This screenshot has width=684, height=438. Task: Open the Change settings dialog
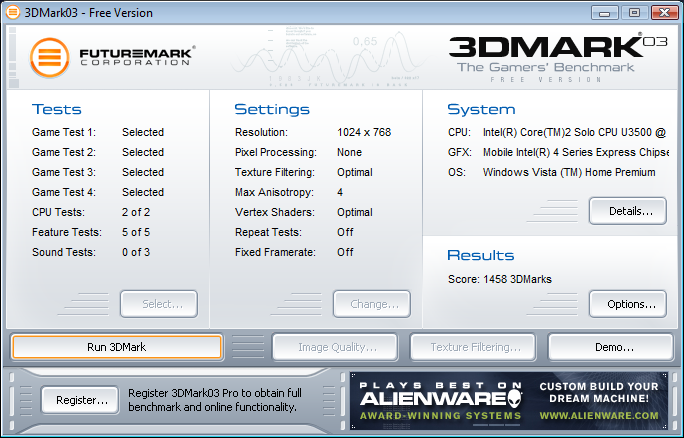[372, 304]
